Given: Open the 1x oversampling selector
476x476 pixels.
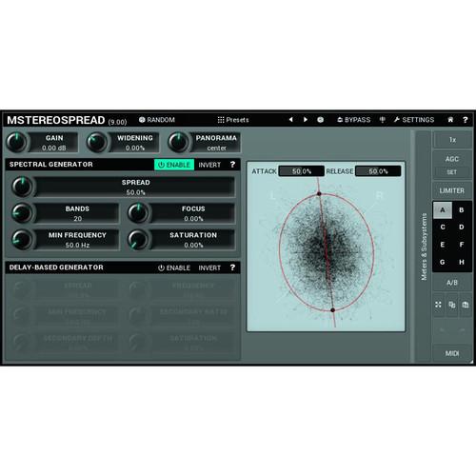Looking at the screenshot, I should (x=452, y=140).
